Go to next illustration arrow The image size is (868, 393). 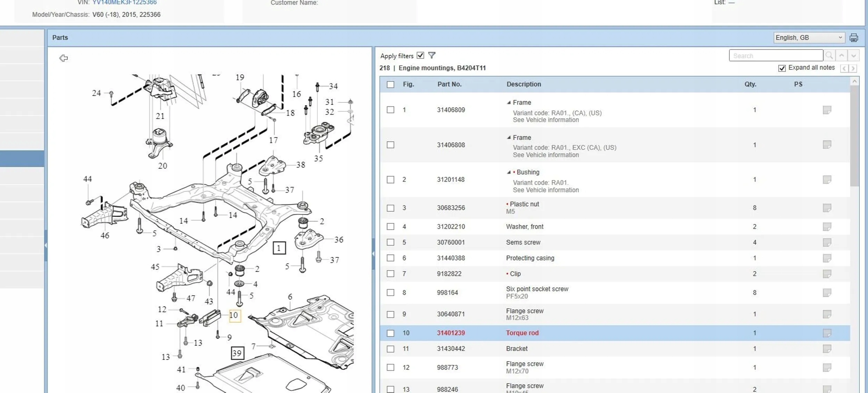pos(853,68)
